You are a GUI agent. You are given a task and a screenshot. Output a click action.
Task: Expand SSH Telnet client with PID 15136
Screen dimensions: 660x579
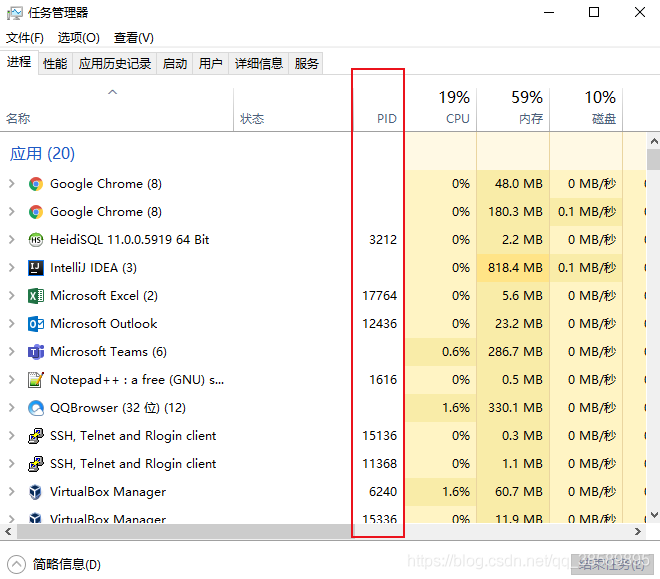click(x=12, y=436)
